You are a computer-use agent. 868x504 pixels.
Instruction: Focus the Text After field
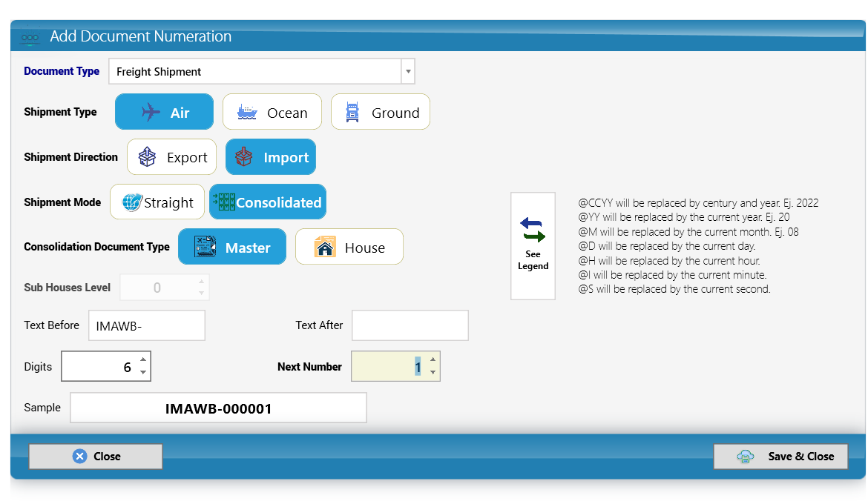pos(410,326)
